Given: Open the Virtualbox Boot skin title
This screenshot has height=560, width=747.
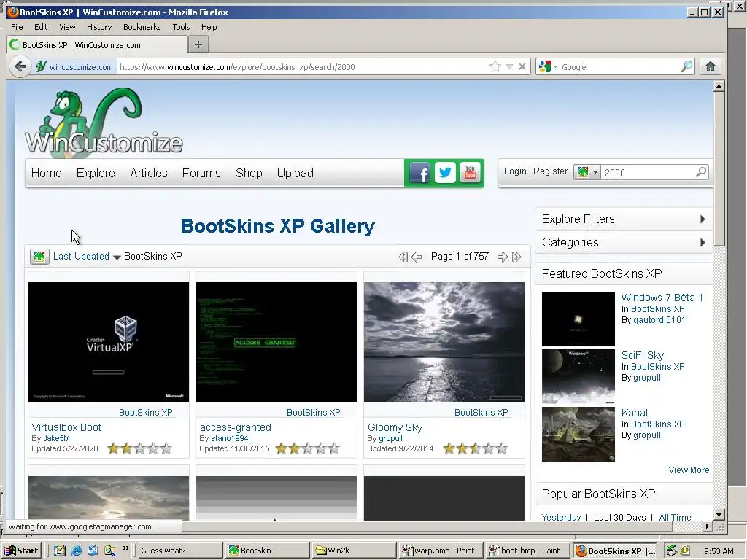Looking at the screenshot, I should (66, 427).
